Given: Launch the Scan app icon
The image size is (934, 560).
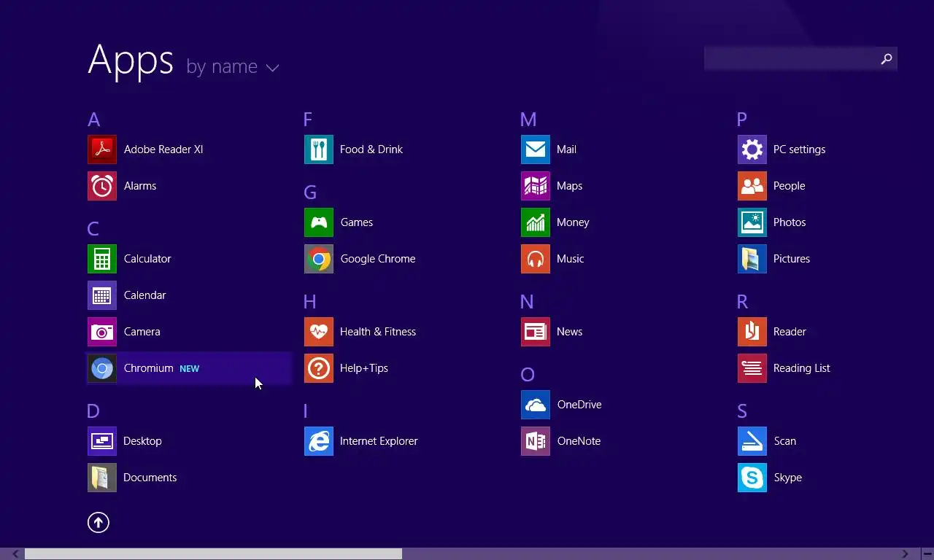Looking at the screenshot, I should pyautogui.click(x=752, y=441).
